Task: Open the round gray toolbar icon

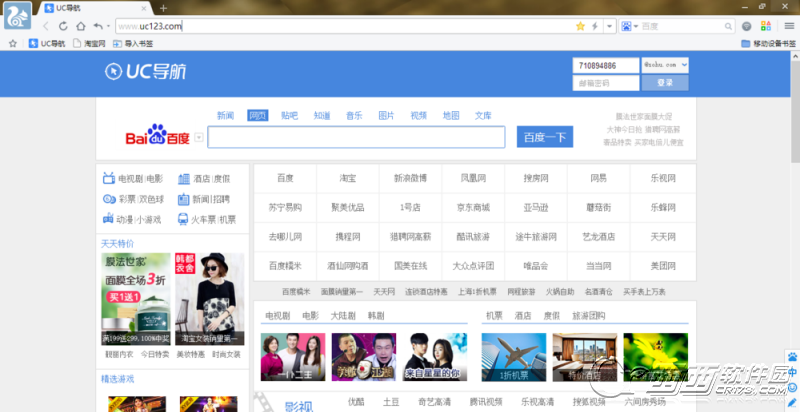Action: click(x=746, y=26)
